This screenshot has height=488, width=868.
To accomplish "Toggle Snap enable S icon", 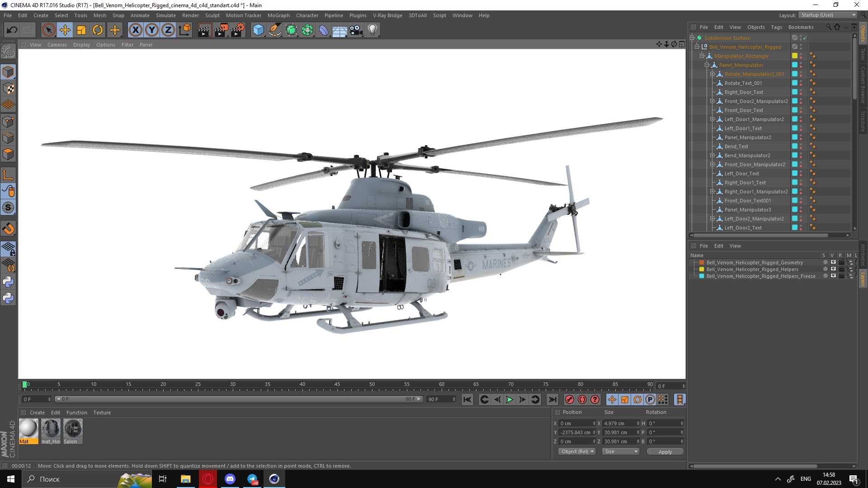I will [8, 208].
